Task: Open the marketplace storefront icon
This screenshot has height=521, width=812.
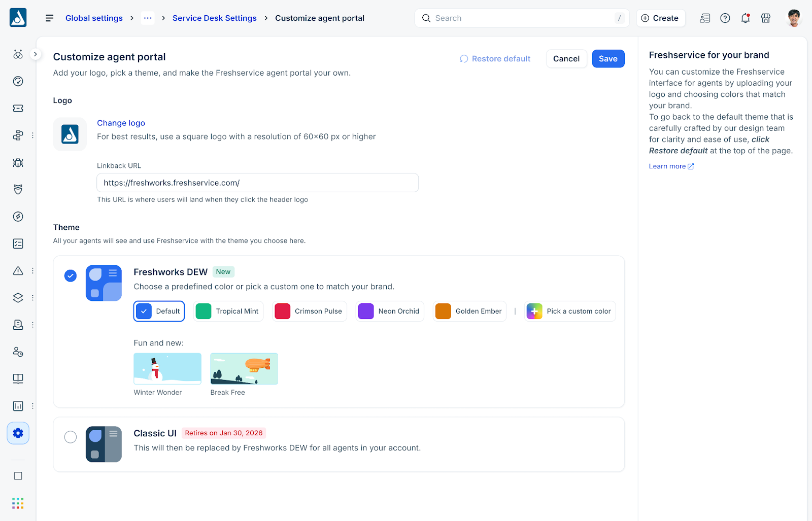Action: point(766,18)
